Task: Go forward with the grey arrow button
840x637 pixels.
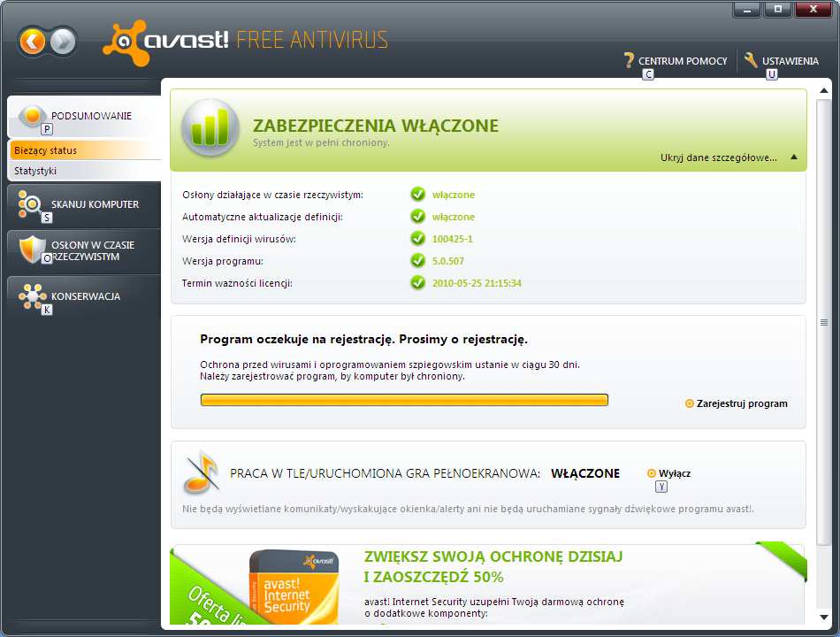Action: tap(63, 42)
